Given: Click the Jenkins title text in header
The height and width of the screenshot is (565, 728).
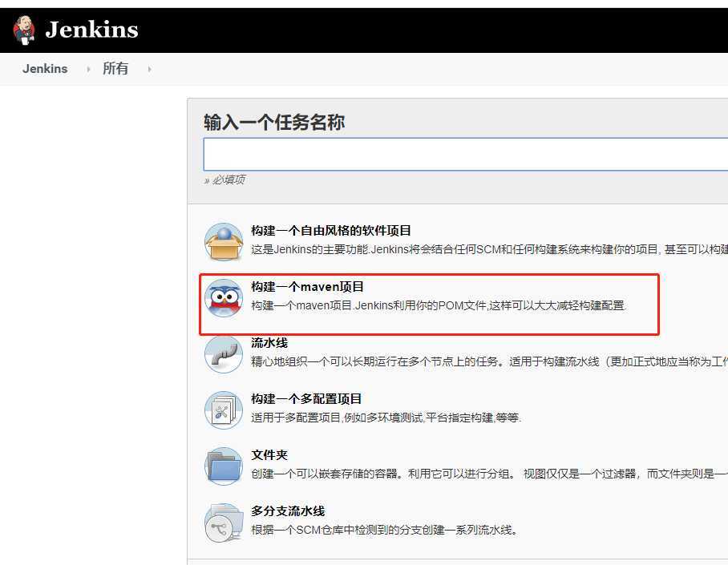Looking at the screenshot, I should (x=91, y=30).
